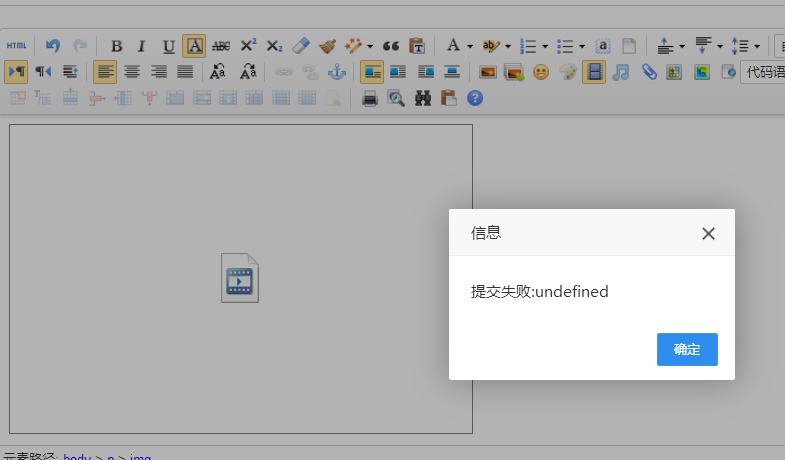Toggle underline formatting
Viewport: 785px width, 460px height.
tap(168, 46)
